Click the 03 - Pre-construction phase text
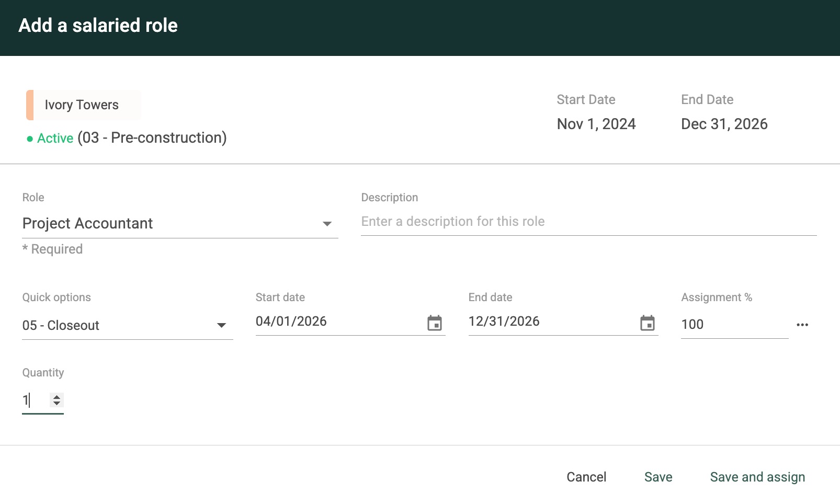 [152, 138]
